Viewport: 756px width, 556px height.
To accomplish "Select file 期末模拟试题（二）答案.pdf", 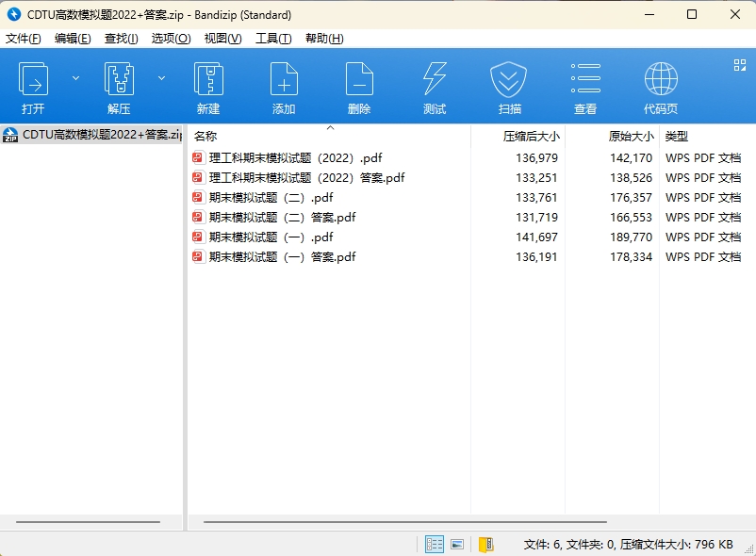I will tap(282, 218).
